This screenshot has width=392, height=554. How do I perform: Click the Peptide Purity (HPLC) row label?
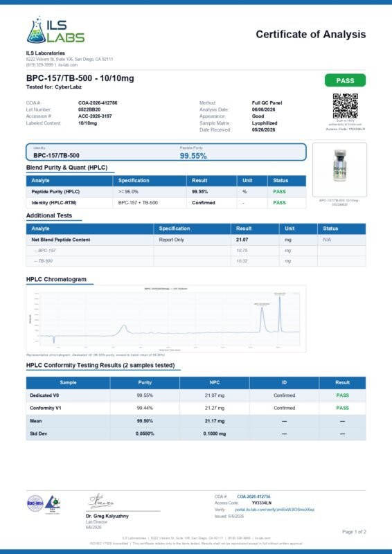[55, 192]
